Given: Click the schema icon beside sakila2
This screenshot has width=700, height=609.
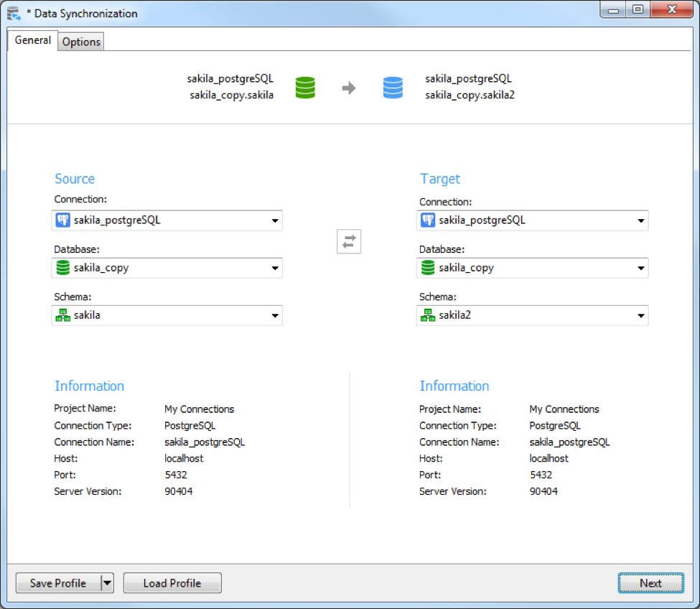Looking at the screenshot, I should pos(428,315).
